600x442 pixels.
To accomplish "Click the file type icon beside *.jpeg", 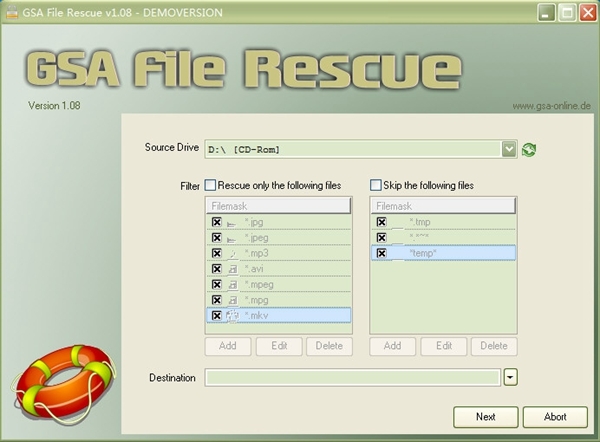I will [232, 238].
